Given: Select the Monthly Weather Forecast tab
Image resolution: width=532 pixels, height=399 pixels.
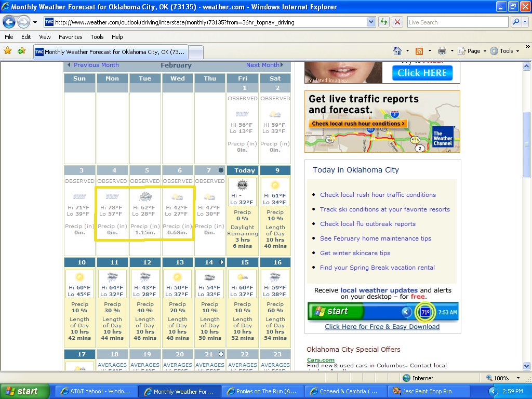Looking at the screenshot, I should [110, 52].
